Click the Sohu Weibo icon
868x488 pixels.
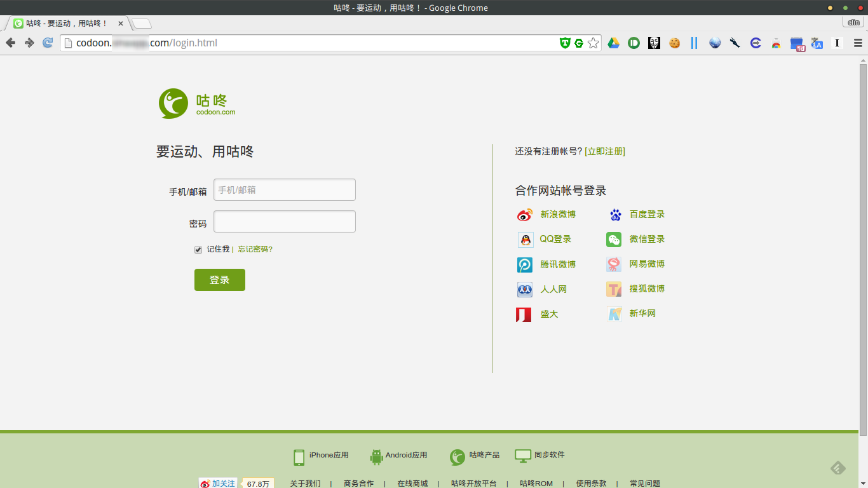[x=614, y=290]
